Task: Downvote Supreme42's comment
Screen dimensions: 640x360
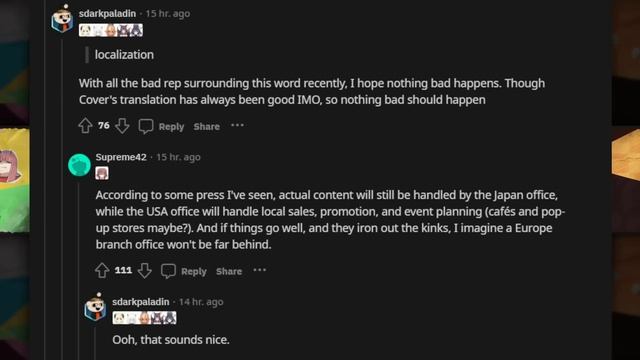Action: tap(144, 270)
